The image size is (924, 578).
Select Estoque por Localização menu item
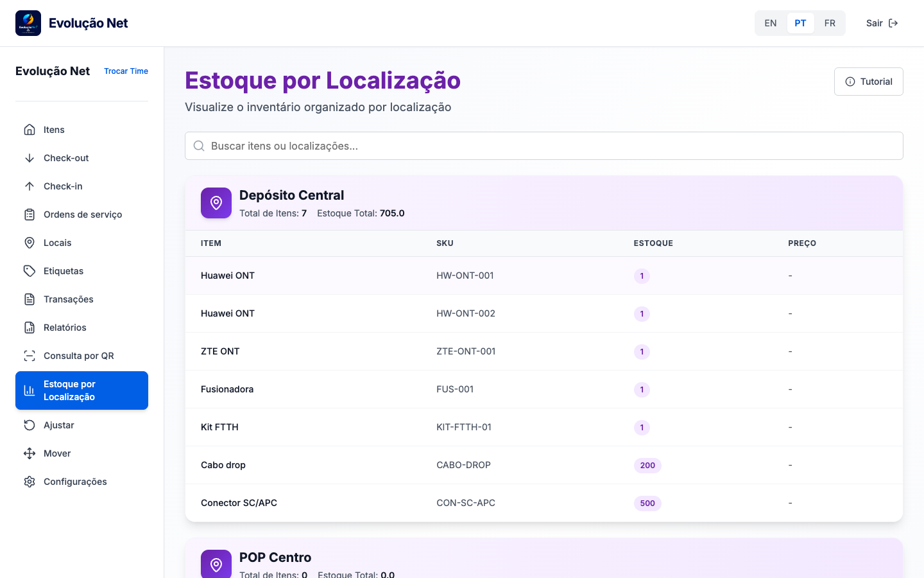(x=81, y=390)
